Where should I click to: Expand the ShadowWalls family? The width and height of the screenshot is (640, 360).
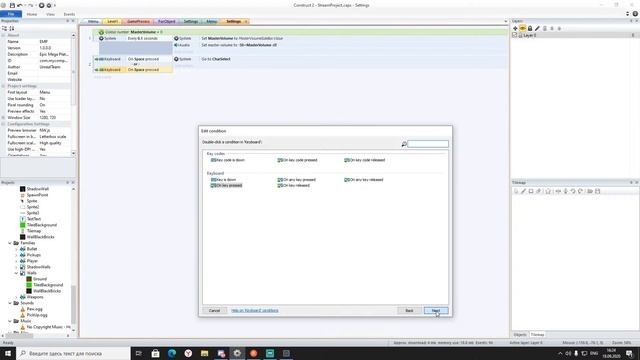coord(17,267)
